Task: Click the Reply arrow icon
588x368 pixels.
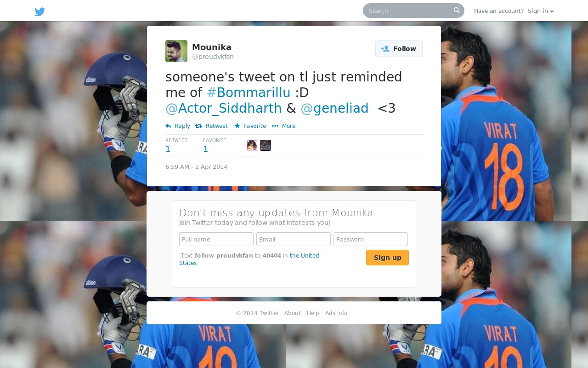Action: click(x=168, y=126)
